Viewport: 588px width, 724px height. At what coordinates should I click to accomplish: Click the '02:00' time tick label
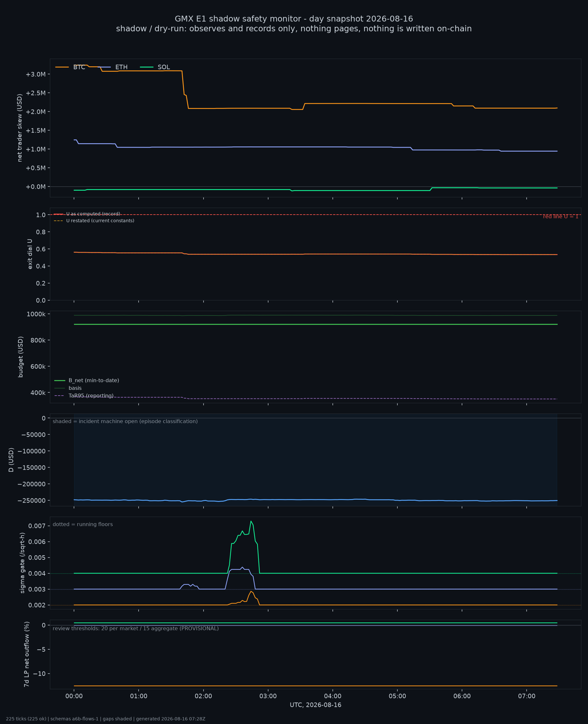(x=203, y=696)
